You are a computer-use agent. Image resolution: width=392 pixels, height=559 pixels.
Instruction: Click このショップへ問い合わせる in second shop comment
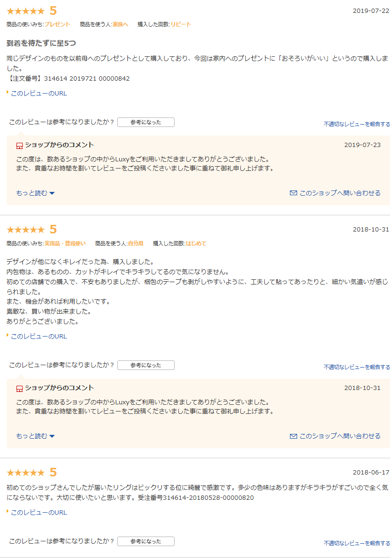[340, 436]
